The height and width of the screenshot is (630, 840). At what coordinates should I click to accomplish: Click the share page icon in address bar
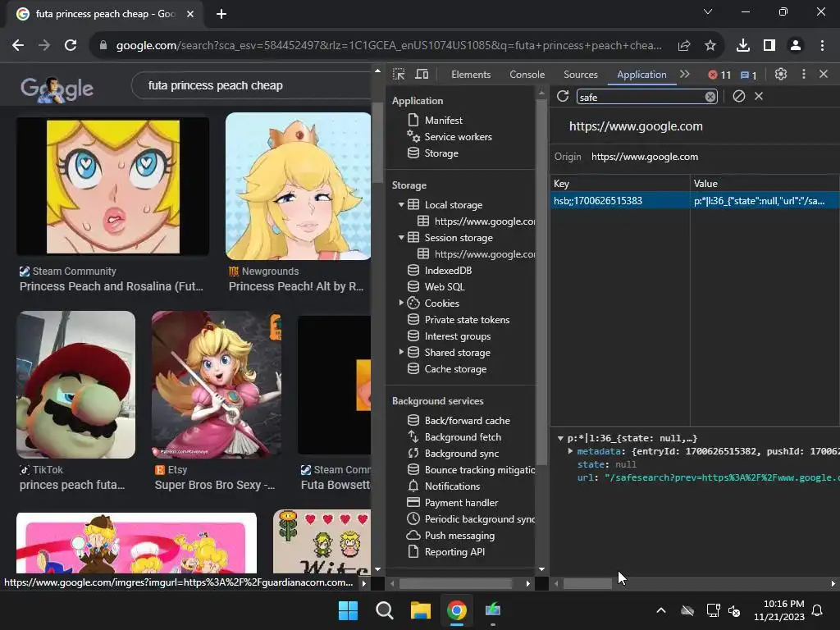click(x=684, y=46)
